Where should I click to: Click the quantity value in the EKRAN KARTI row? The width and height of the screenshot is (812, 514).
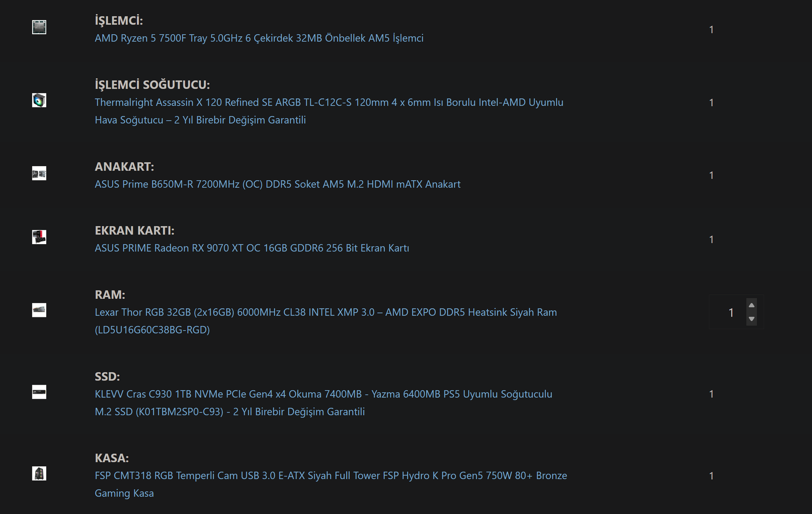(x=711, y=239)
